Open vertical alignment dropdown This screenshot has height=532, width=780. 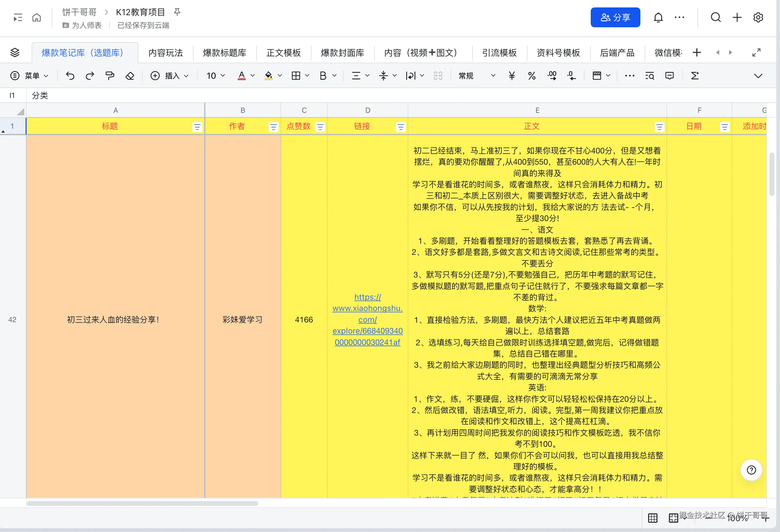[388, 76]
